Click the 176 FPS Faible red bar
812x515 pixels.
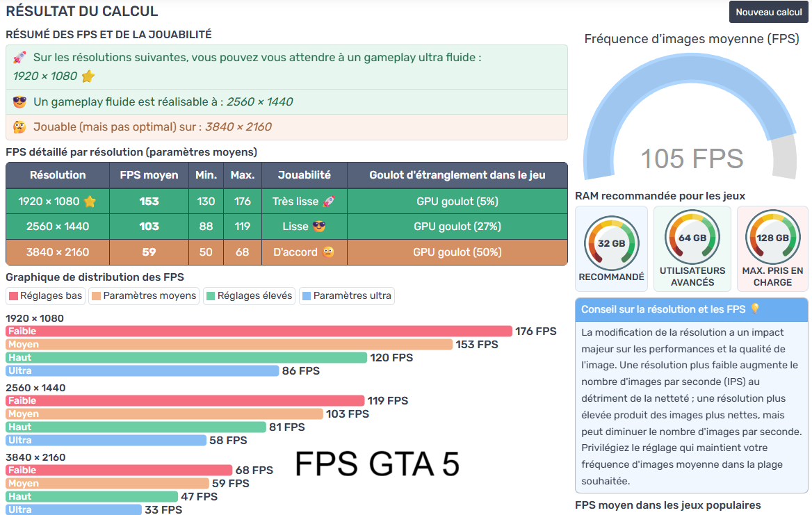(259, 332)
